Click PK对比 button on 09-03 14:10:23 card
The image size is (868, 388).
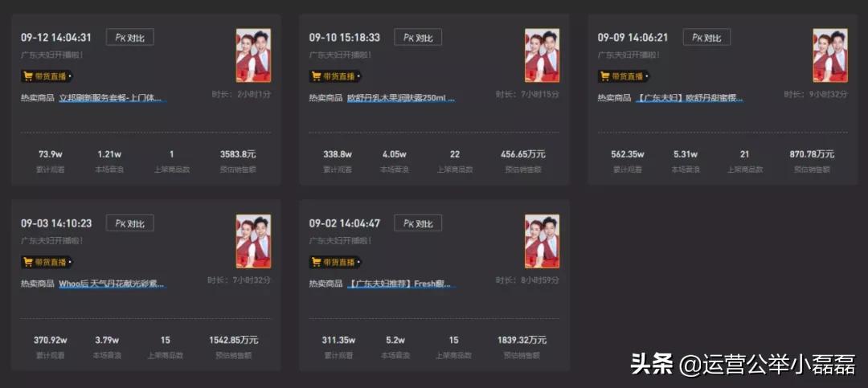click(x=129, y=223)
